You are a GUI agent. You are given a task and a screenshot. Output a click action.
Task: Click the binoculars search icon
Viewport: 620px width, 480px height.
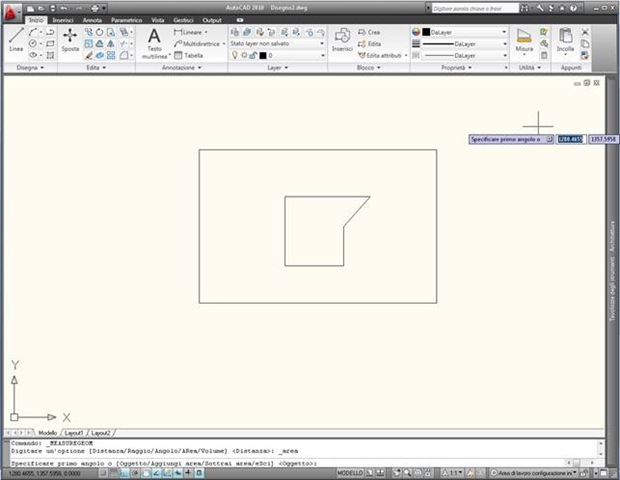click(x=524, y=8)
